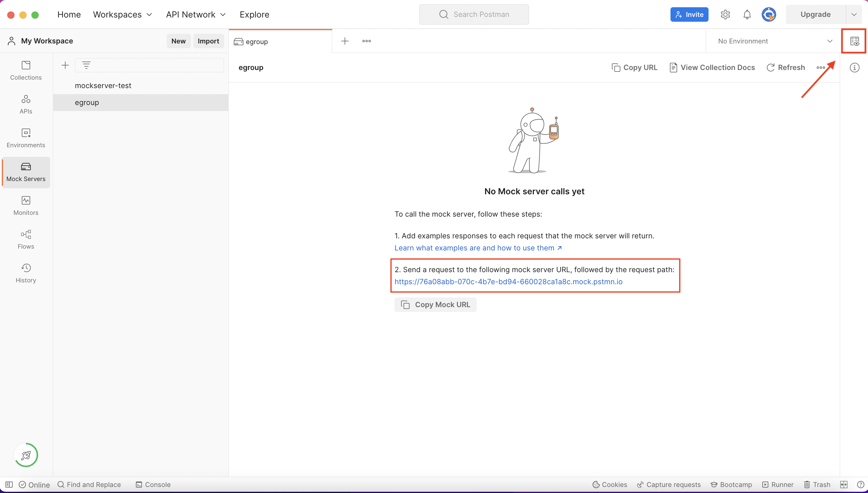The width and height of the screenshot is (868, 493).
Task: Open the History sidebar panel
Action: [25, 273]
